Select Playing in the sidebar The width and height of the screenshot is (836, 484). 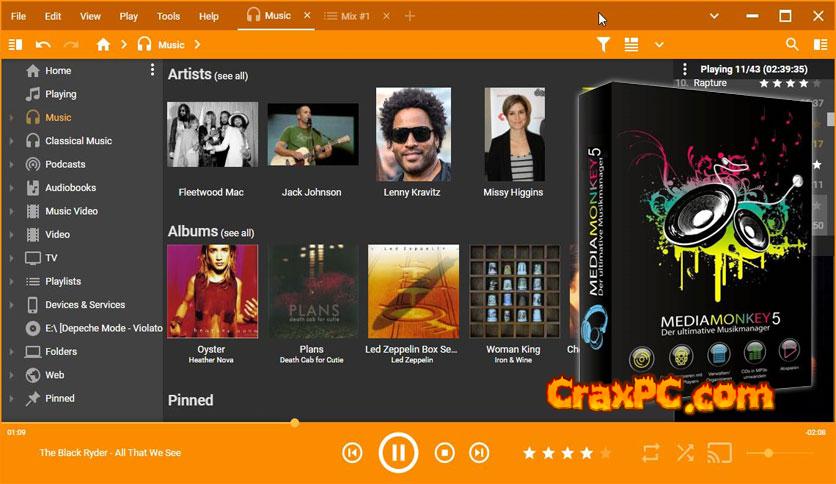[x=61, y=94]
